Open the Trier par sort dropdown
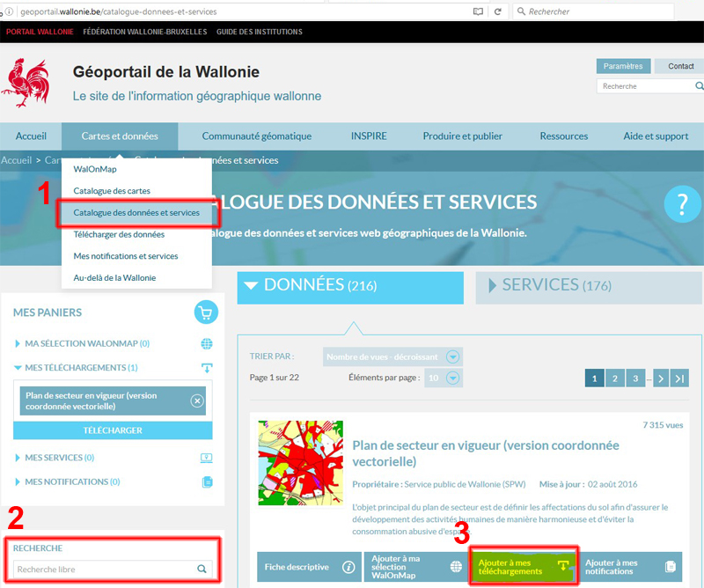Viewport: 704px width, 588px height. point(392,356)
